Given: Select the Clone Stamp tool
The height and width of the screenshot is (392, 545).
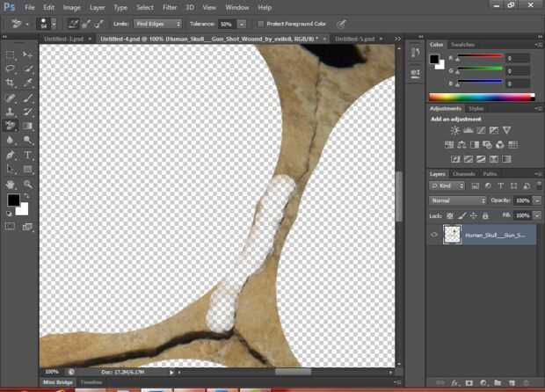Looking at the screenshot, I should pos(10,112).
